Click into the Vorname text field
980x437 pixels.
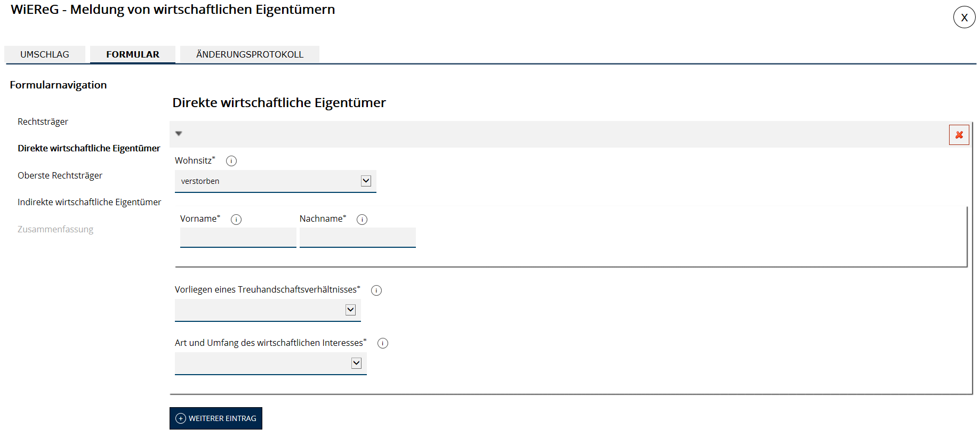[238, 238]
